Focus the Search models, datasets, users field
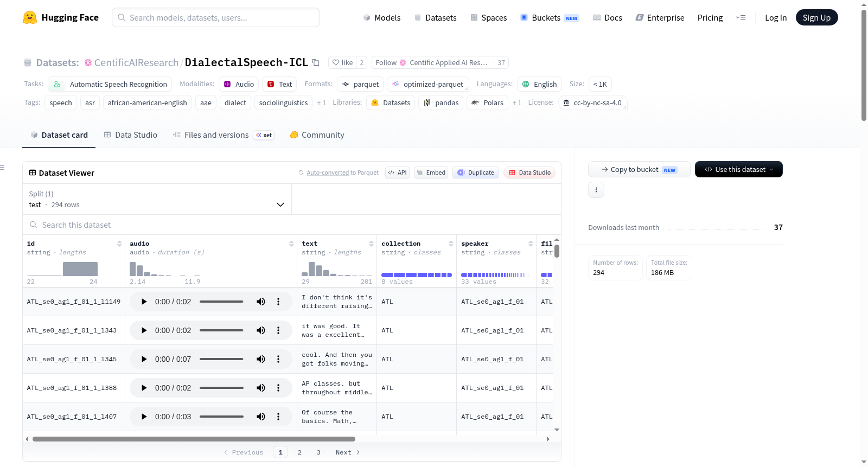Image resolution: width=868 pixels, height=467 pixels. (x=216, y=17)
